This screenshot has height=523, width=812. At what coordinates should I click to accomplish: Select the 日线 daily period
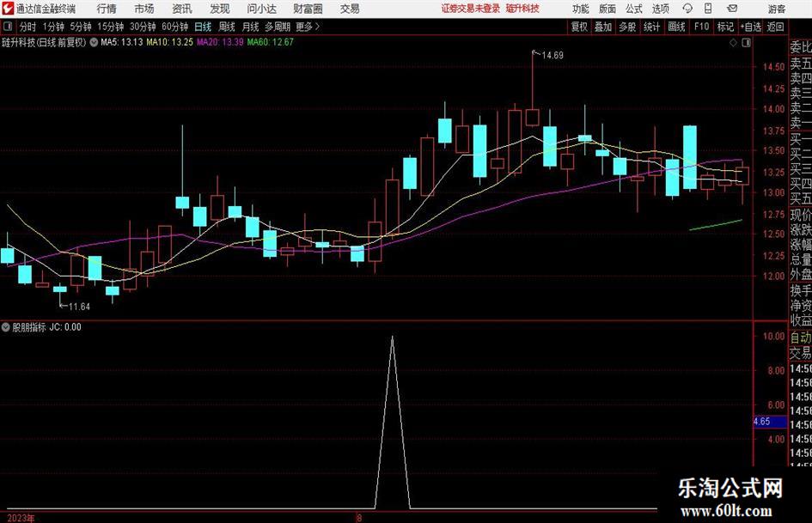coord(203,27)
